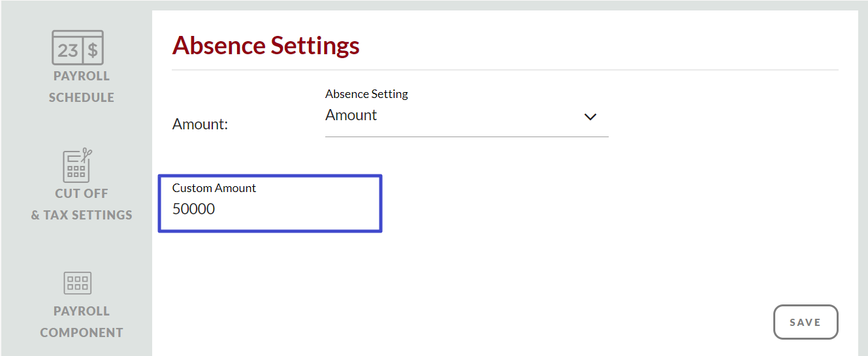Click the Absence Settings page heading
This screenshot has width=868, height=356.
(x=266, y=46)
